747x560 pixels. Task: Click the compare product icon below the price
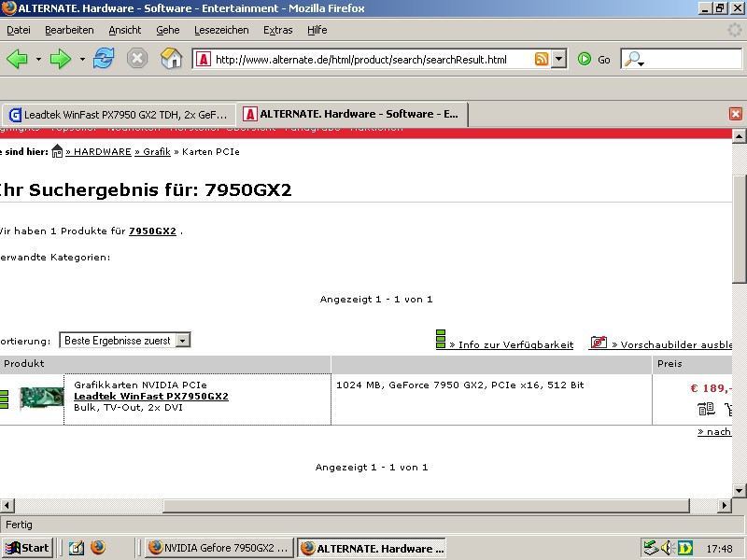pyautogui.click(x=706, y=409)
